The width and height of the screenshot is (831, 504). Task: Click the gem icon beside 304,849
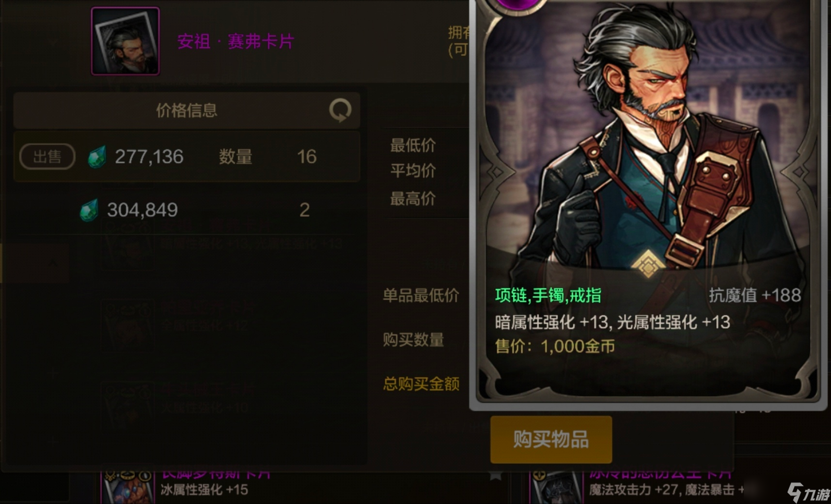[x=89, y=210]
